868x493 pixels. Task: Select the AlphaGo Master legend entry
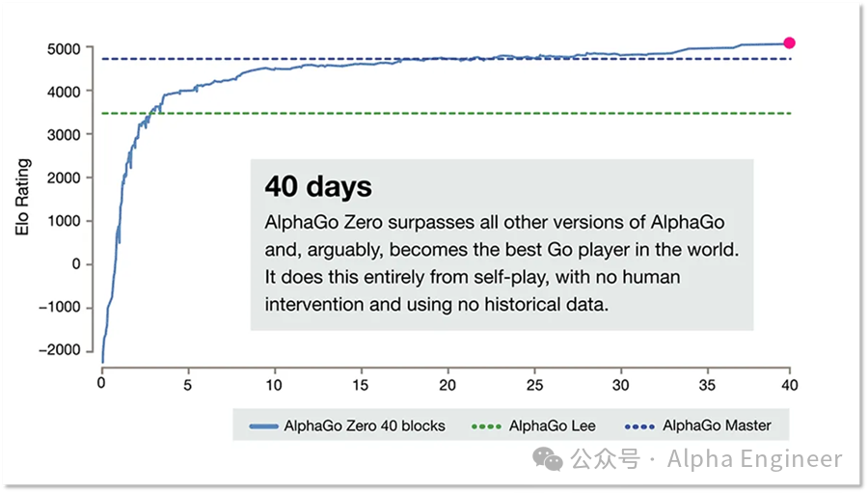click(x=697, y=425)
